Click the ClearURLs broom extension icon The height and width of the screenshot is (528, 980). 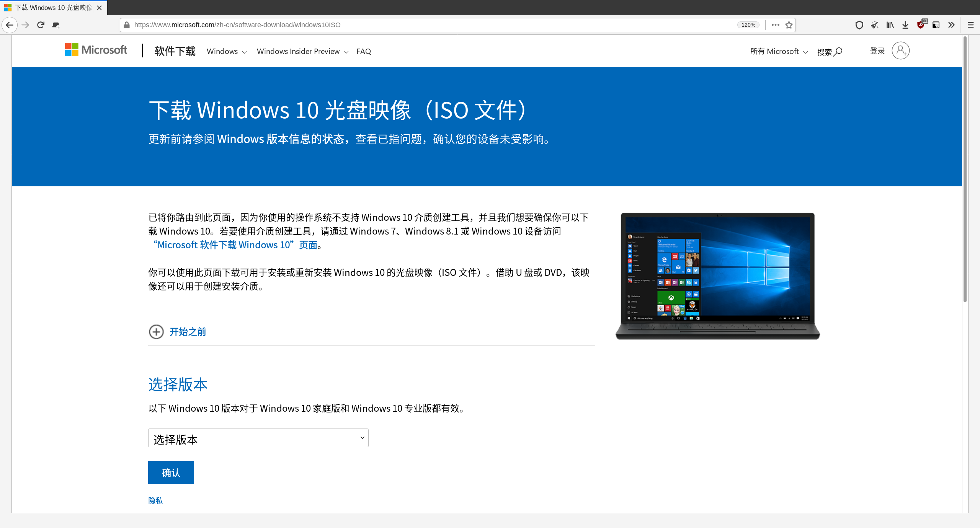click(874, 25)
